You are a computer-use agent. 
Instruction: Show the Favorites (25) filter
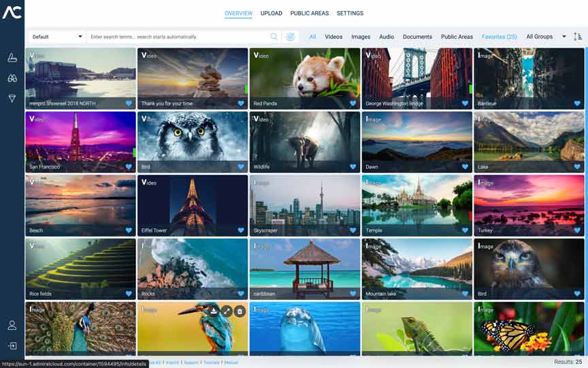pos(499,37)
